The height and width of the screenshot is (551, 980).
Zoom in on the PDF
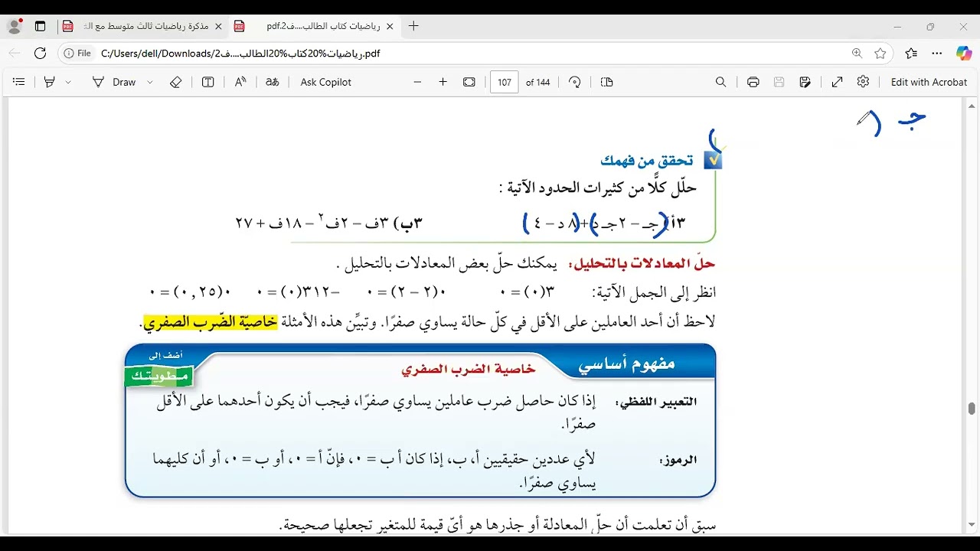click(x=443, y=82)
